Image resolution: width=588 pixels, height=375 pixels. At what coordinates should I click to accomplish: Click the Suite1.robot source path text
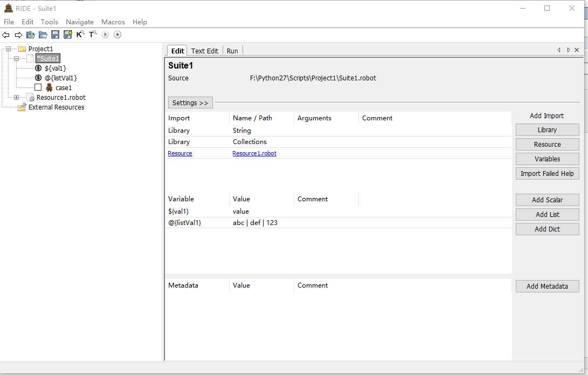pyautogui.click(x=313, y=78)
